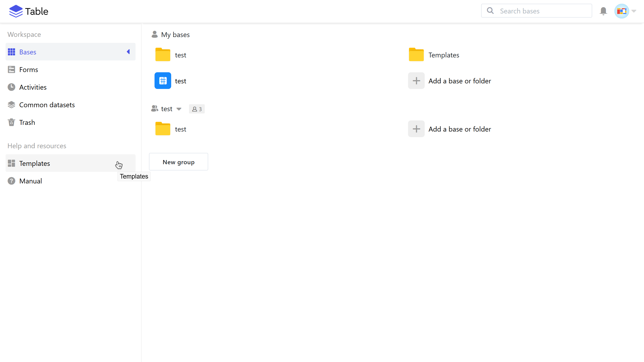Go to Forms in sidebar
The height and width of the screenshot is (362, 644).
point(28,69)
